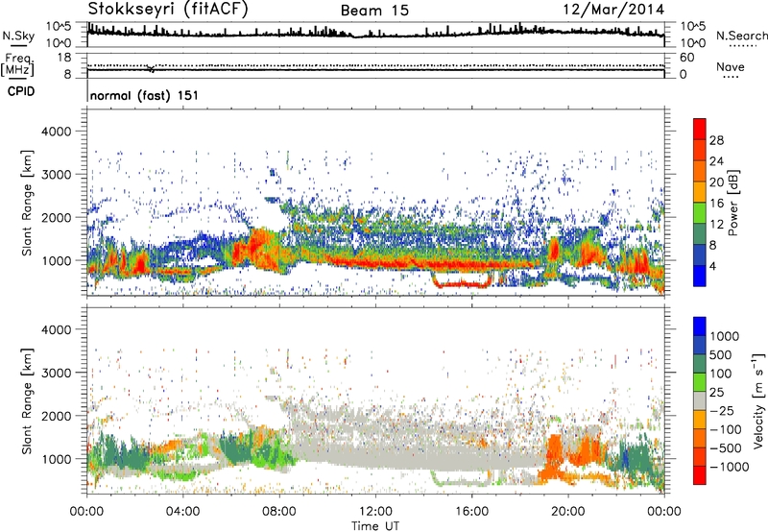This screenshot has width=768, height=532.
Task: Click the power panel 'Slant Range [km]' label
Action: pyautogui.click(x=27, y=203)
